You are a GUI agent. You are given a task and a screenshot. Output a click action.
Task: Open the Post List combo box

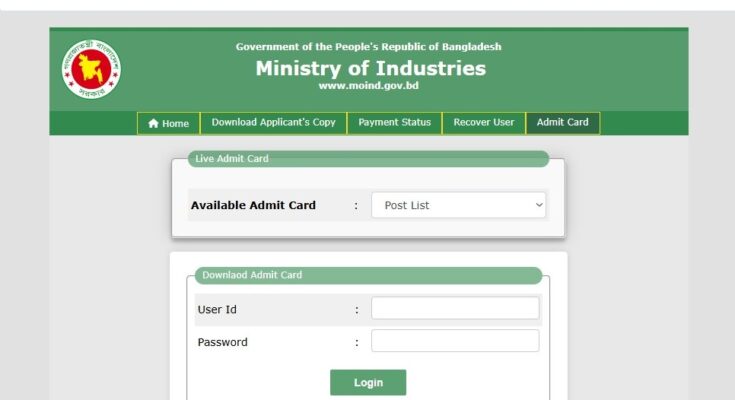458,205
